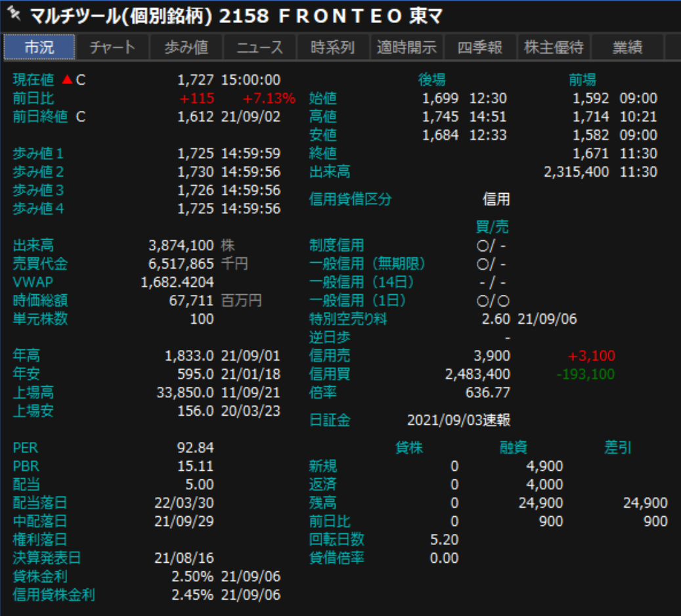681x616 pixels.
Task: Click volume value 3,874,100
Action: click(x=181, y=246)
